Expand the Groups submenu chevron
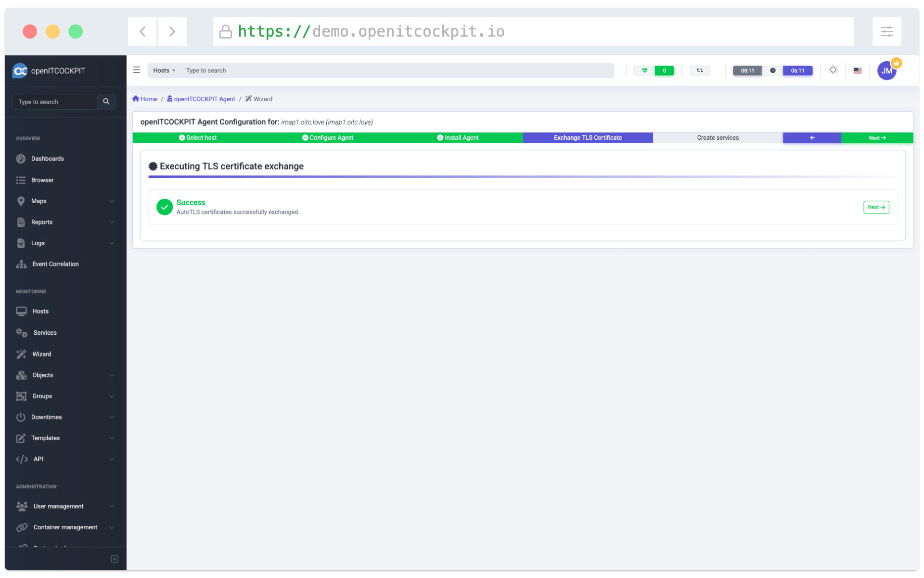 pyautogui.click(x=112, y=396)
